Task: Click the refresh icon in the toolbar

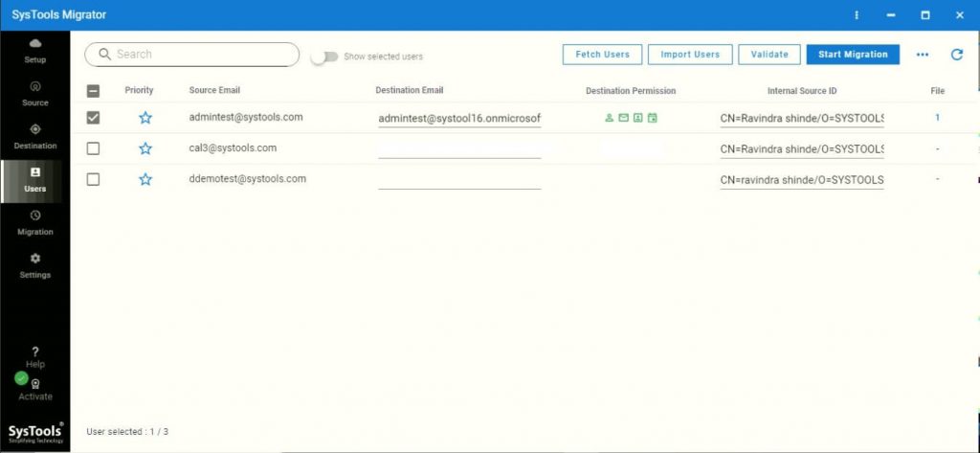Action: [956, 55]
